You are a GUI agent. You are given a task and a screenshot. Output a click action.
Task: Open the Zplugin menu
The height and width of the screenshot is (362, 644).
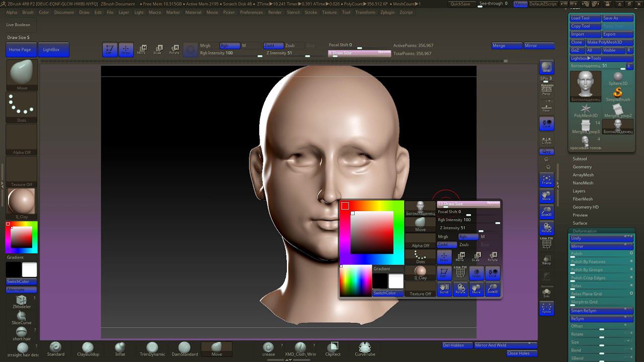pos(387,12)
